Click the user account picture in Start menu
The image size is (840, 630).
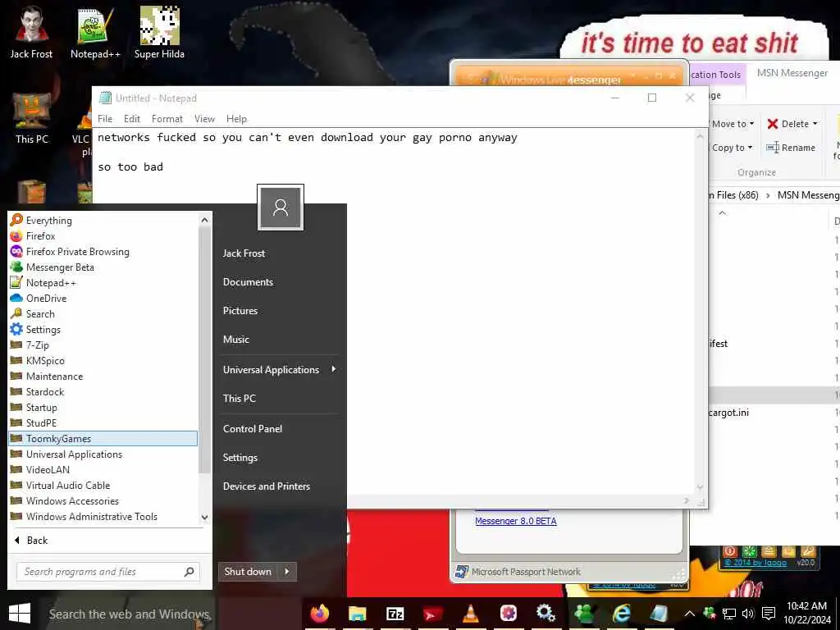pos(281,208)
